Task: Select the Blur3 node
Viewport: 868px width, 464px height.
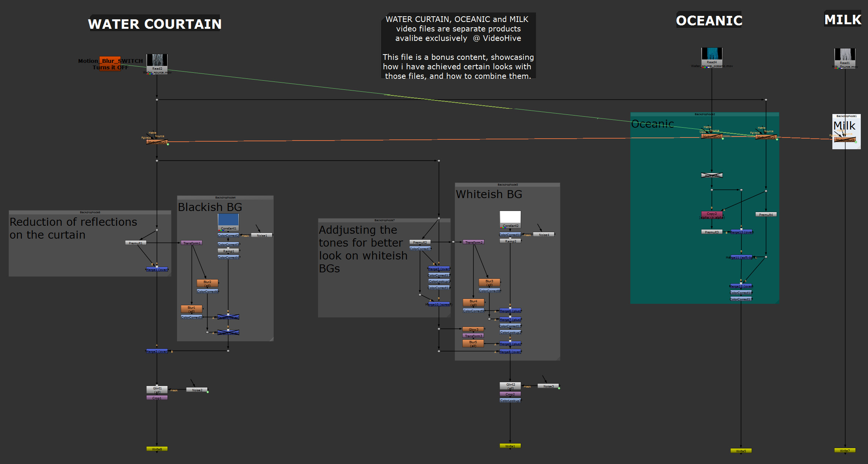Action: coord(489,283)
